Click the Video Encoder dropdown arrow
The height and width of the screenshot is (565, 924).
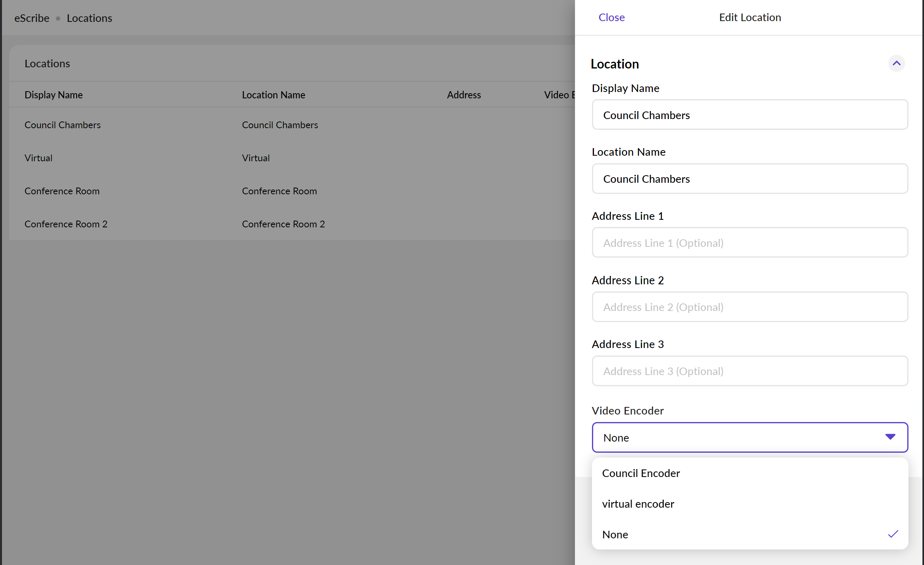coord(890,437)
